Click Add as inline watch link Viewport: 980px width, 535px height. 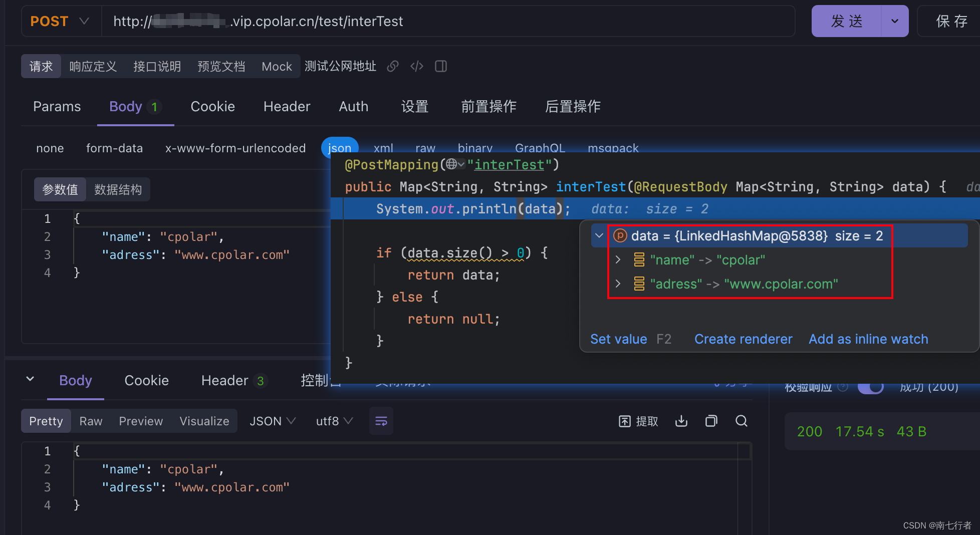[868, 339]
